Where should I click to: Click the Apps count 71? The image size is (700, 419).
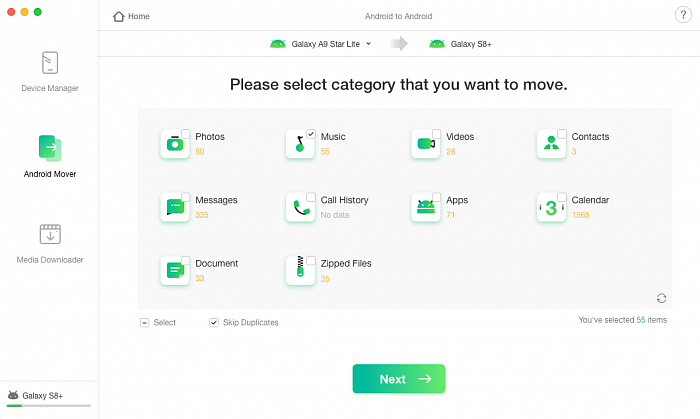coord(450,215)
